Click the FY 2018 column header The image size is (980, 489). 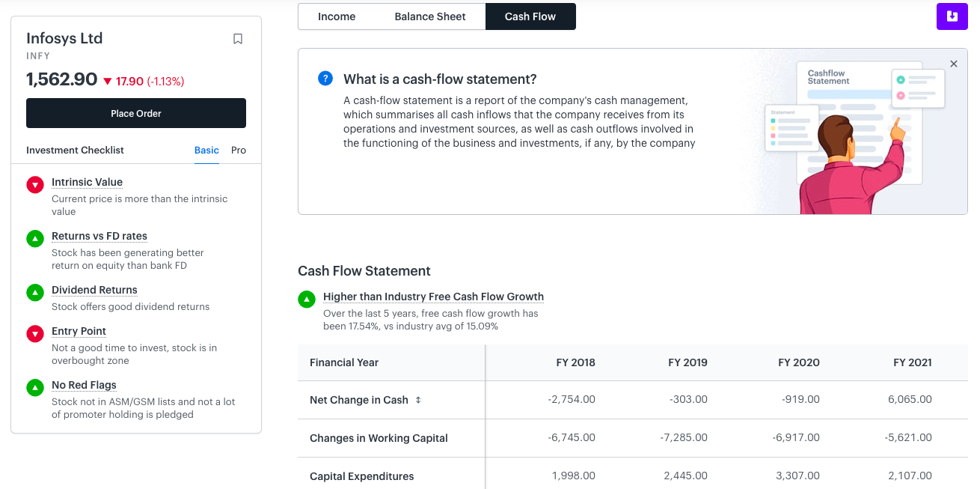[x=575, y=362]
